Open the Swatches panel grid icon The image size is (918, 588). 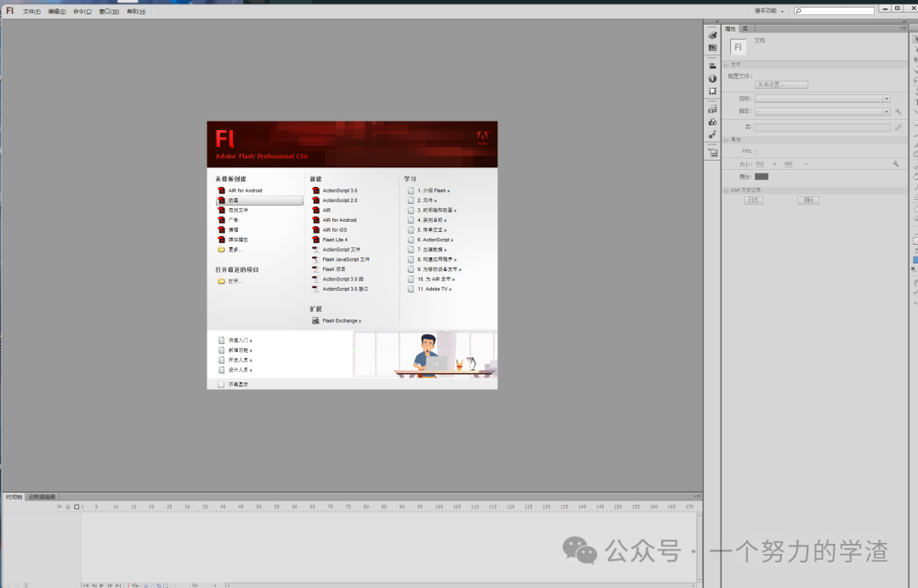pos(712,48)
